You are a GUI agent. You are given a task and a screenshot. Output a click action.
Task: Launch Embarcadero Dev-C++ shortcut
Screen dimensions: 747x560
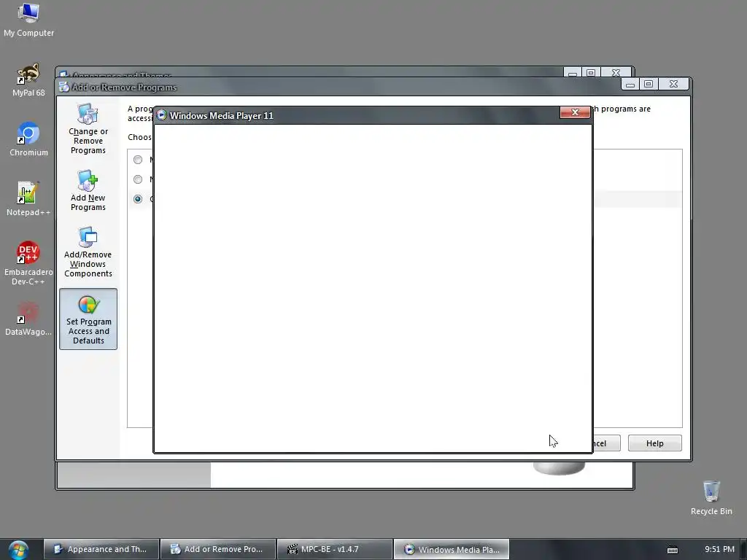[x=28, y=263]
